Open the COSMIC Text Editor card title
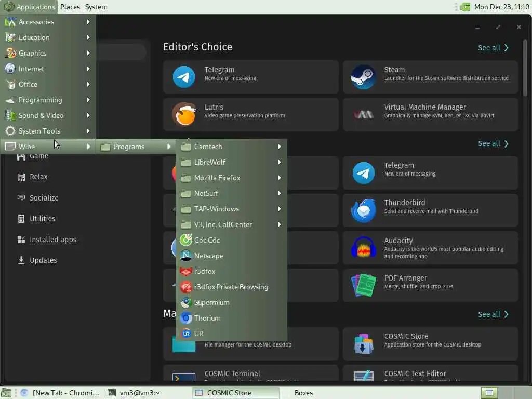 point(415,374)
